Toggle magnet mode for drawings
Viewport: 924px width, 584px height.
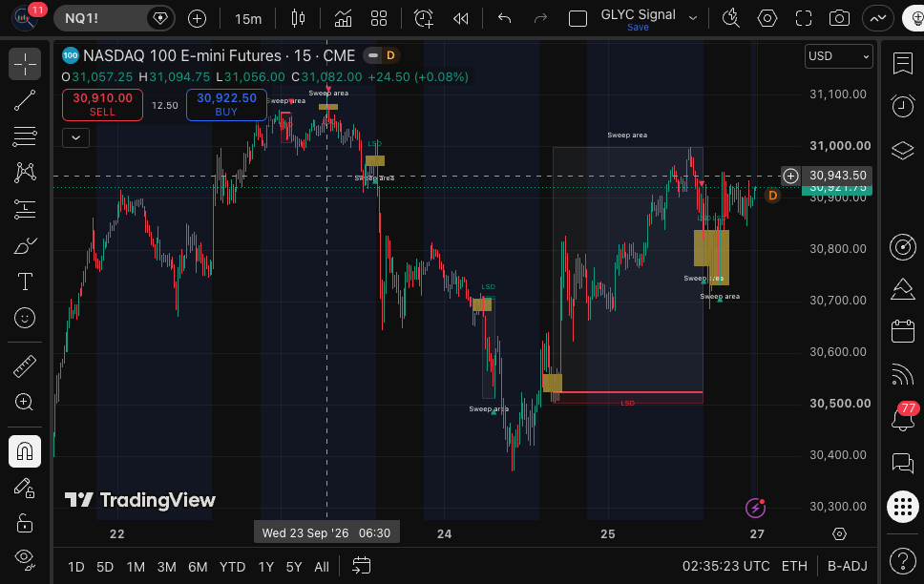click(x=25, y=451)
